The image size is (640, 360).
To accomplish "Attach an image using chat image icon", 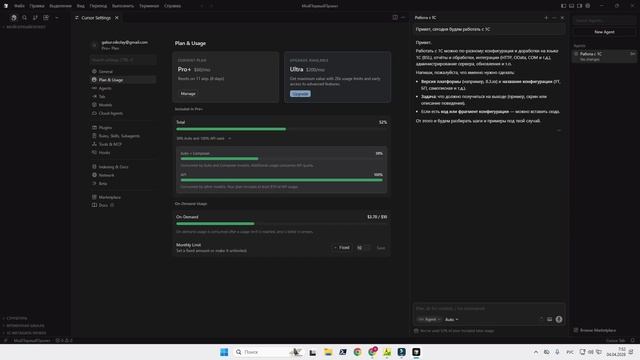I will tap(549, 319).
